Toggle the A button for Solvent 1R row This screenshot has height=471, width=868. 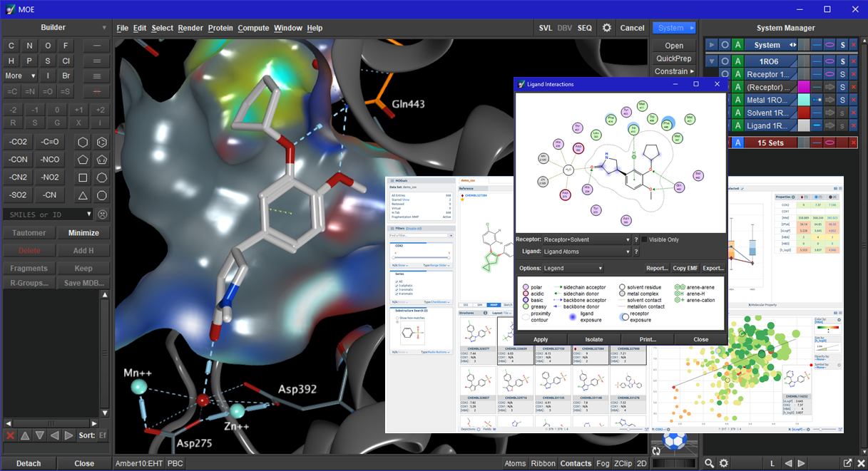738,113
